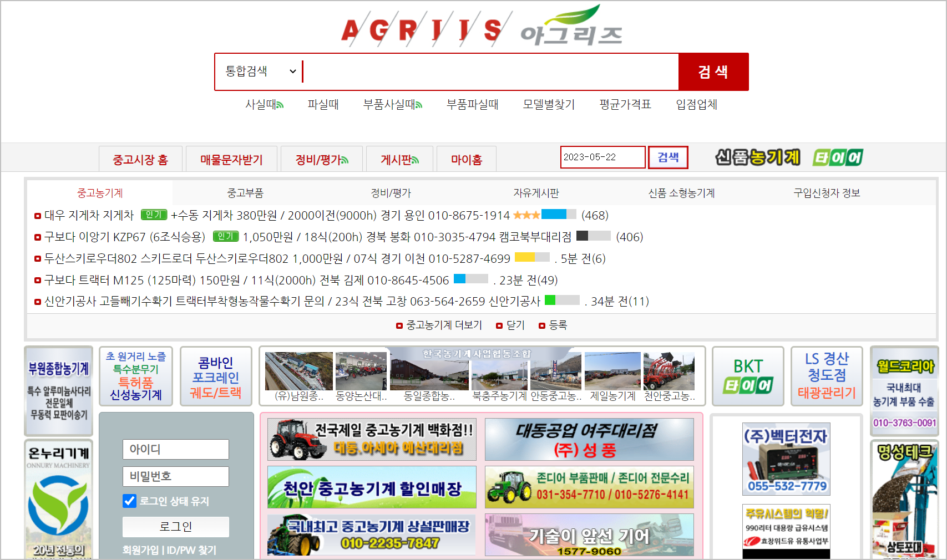Viewport: 947px width, 560px height.
Task: Switch to the 신품 소형농기계 tab
Action: coord(681,193)
